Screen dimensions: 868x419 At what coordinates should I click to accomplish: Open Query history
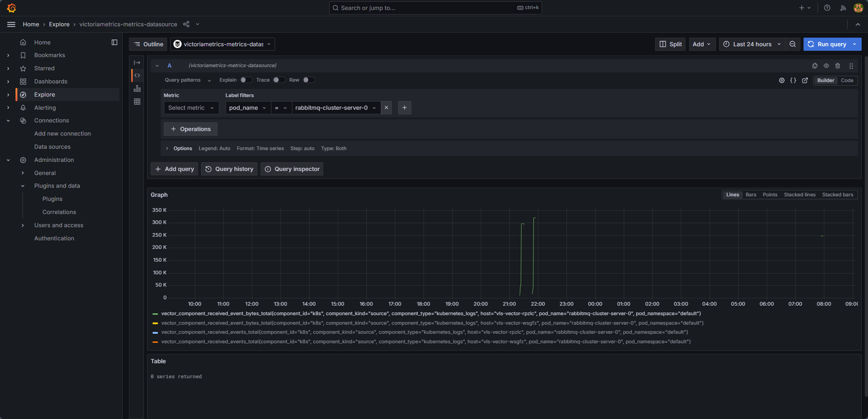pyautogui.click(x=229, y=169)
